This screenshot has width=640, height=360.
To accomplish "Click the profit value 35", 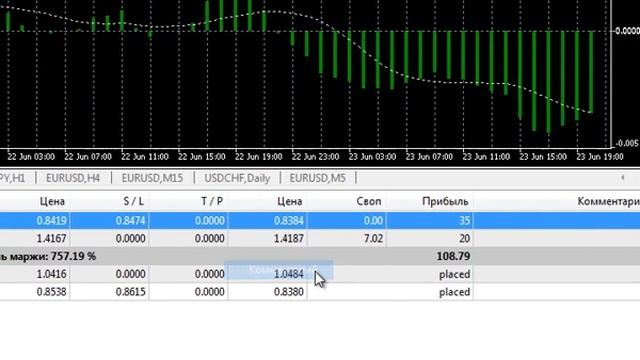I will pyautogui.click(x=464, y=221).
